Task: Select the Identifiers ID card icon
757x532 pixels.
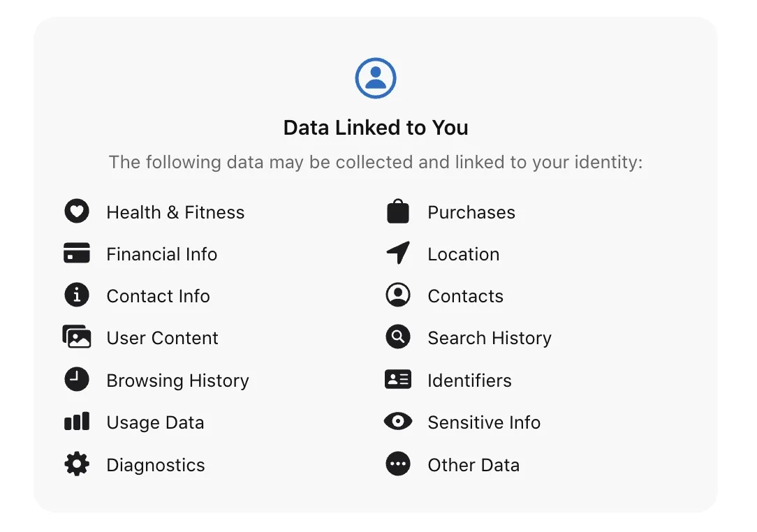Action: click(x=398, y=380)
